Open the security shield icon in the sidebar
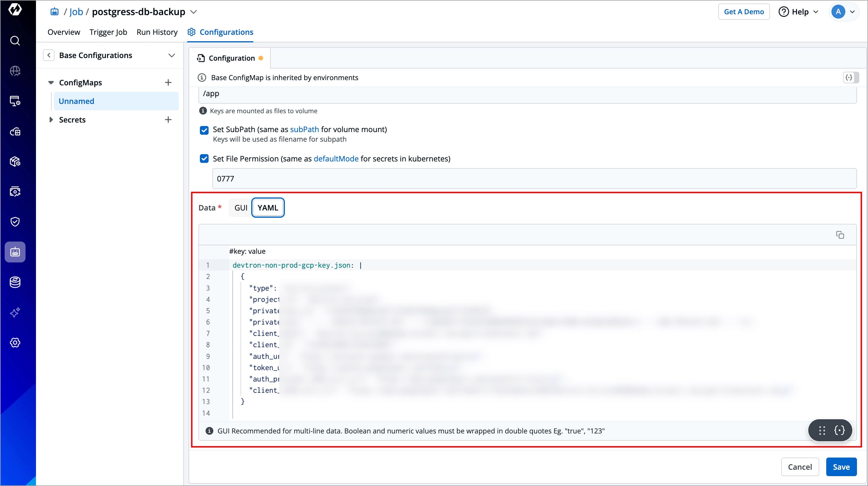 tap(15, 222)
